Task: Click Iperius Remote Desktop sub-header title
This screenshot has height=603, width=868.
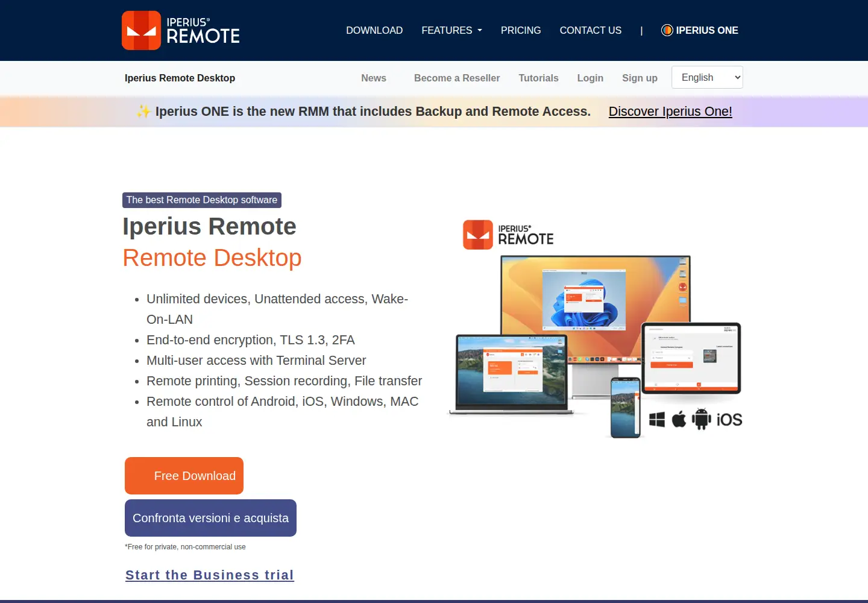Action: tap(180, 78)
